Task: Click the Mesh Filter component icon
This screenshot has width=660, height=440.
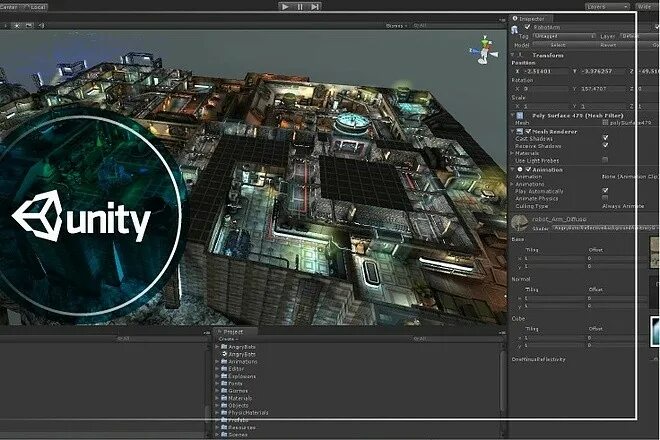Action: [x=520, y=115]
